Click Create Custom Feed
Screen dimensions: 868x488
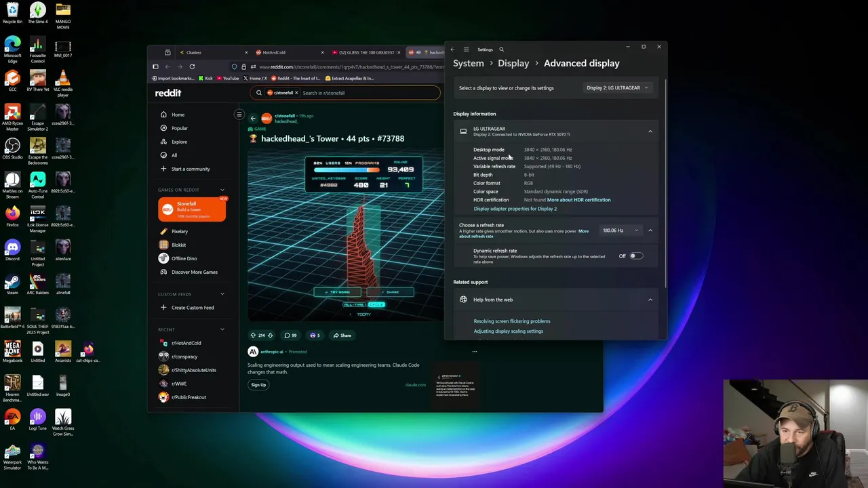pyautogui.click(x=191, y=308)
